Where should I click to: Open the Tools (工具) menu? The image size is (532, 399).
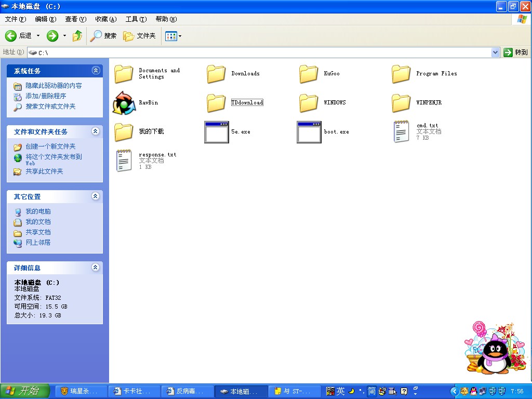pyautogui.click(x=136, y=19)
